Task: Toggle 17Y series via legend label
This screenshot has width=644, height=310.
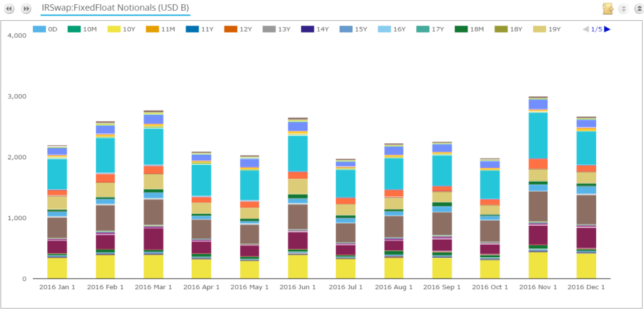Action: click(438, 29)
